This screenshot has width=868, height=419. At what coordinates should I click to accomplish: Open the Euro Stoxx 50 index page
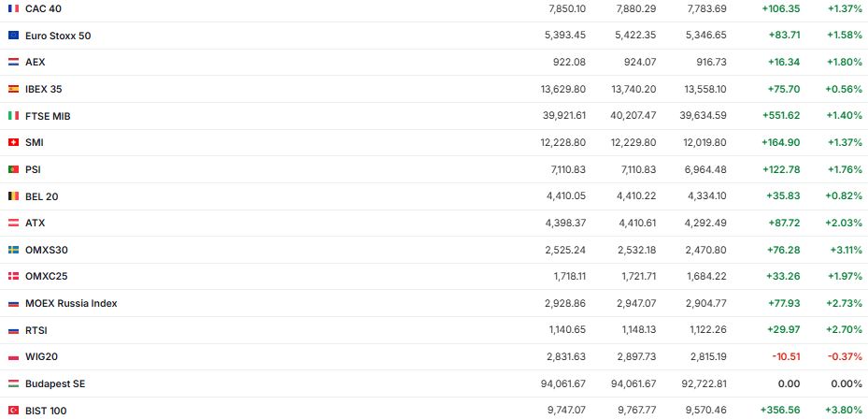tap(58, 36)
